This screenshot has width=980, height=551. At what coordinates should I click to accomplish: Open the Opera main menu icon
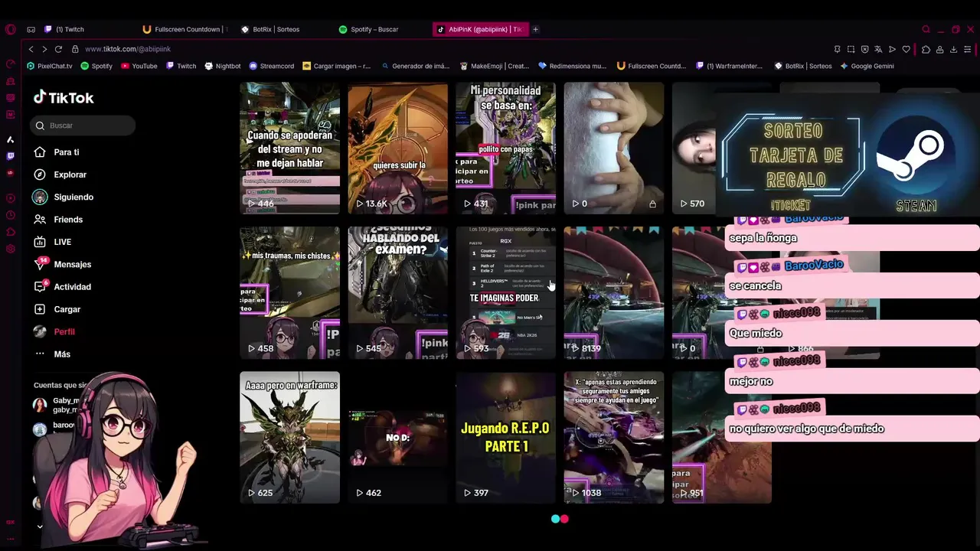coord(10,29)
